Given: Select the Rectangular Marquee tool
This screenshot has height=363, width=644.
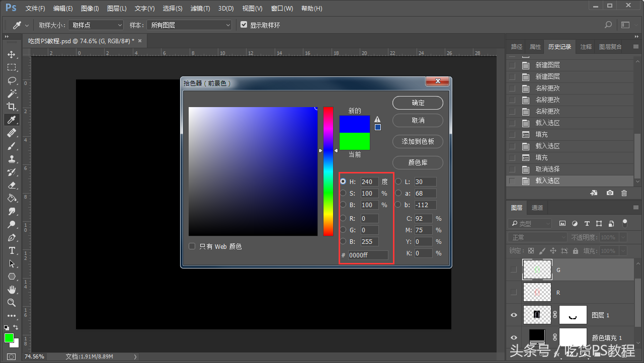Looking at the screenshot, I should pos(11,67).
